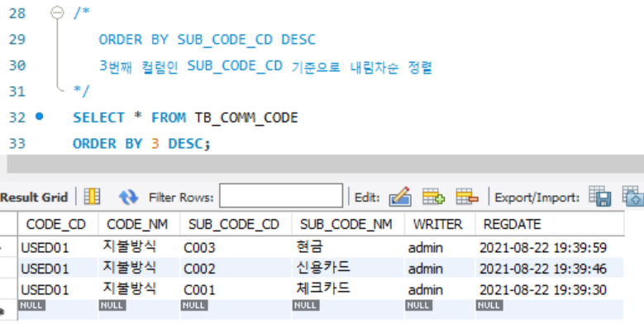644x329 pixels.
Task: Sort by SUB_CODE_CD column header
Action: click(236, 224)
